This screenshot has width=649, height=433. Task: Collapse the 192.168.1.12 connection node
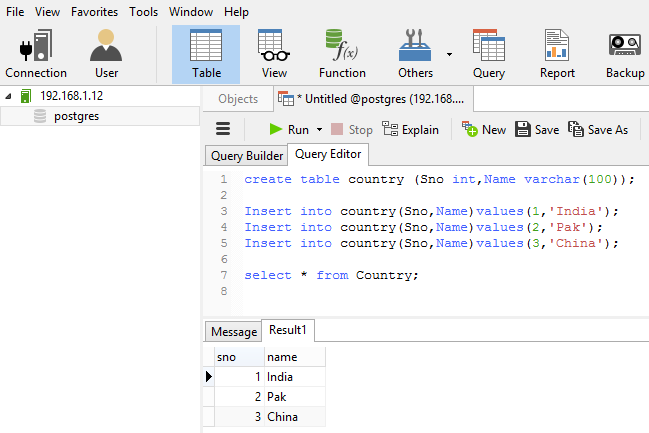pos(8,96)
